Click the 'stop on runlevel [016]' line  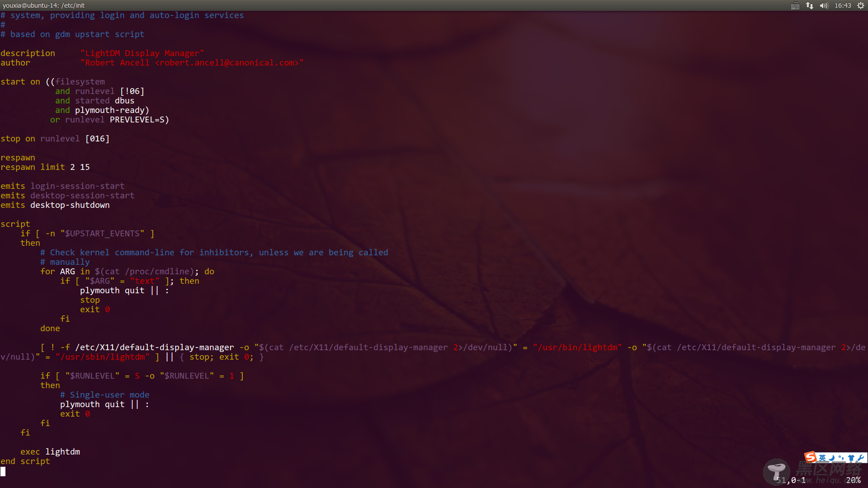tap(55, 139)
